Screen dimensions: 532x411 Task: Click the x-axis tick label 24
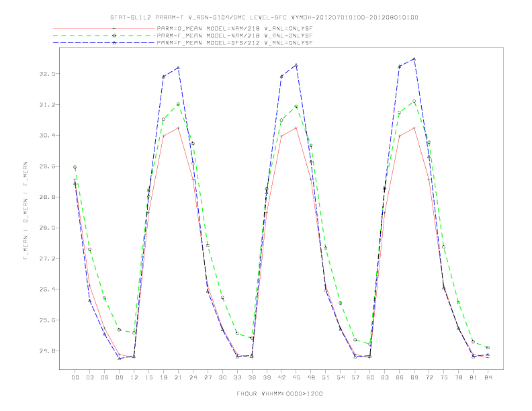coord(193,377)
